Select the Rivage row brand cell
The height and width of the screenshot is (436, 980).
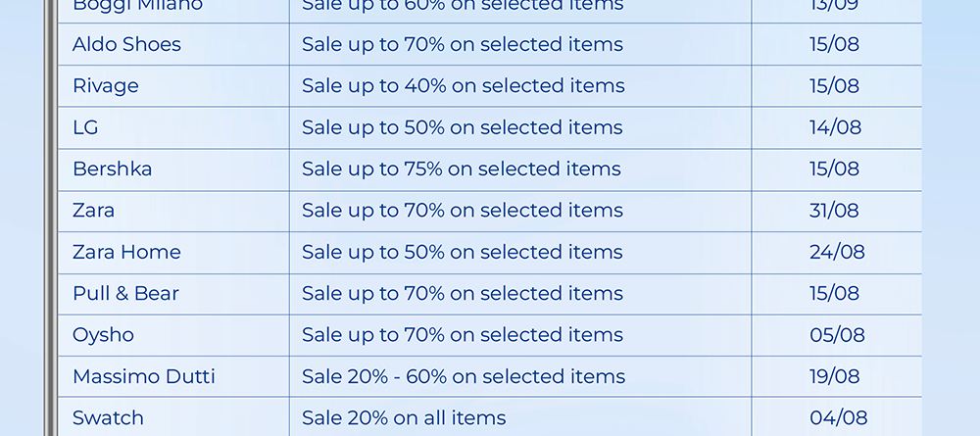(x=106, y=86)
